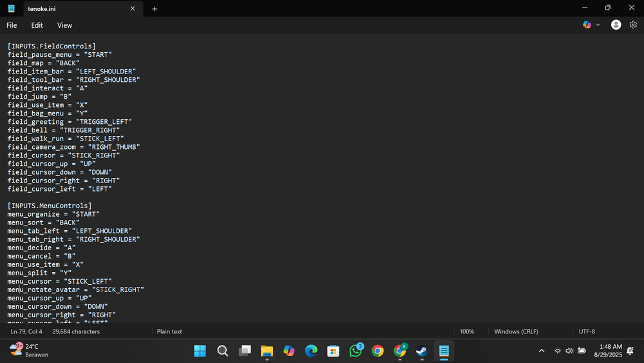Image resolution: width=644 pixels, height=363 pixels.
Task: Click the Copilot icon in Notepad toolbar
Action: coord(587,25)
